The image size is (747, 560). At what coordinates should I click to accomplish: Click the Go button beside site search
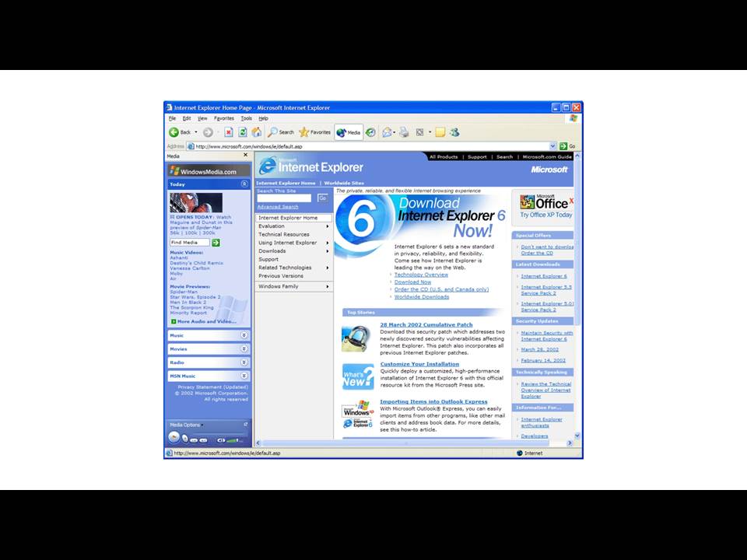322,198
